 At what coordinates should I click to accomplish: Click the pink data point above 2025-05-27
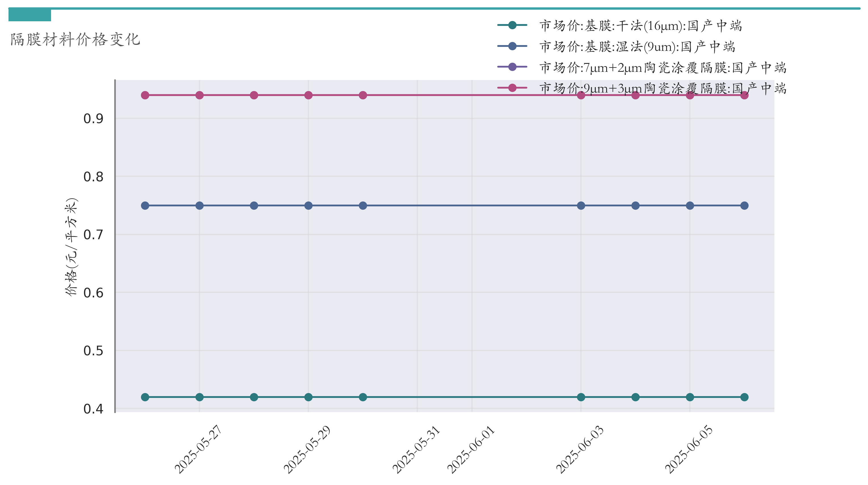point(199,95)
